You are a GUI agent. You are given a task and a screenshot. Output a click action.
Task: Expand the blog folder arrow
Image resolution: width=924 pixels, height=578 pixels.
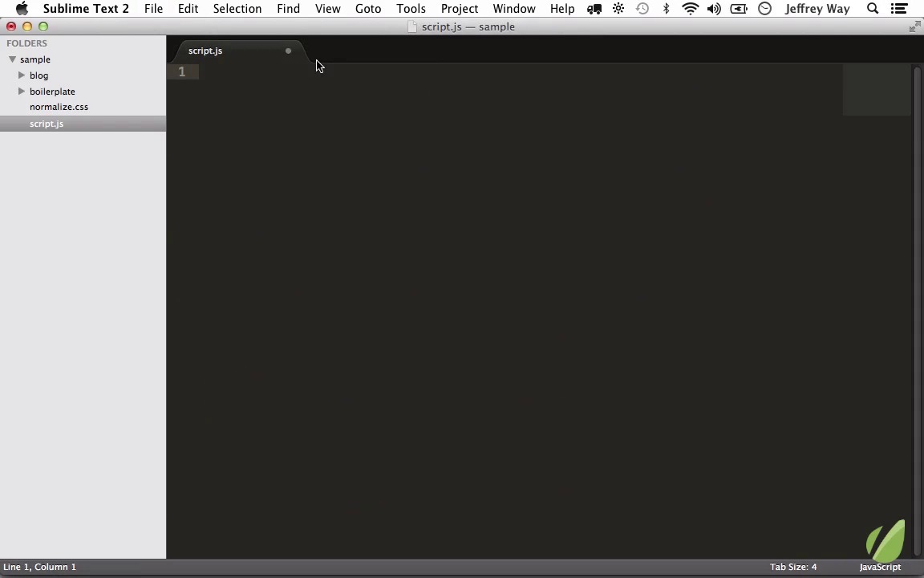point(22,75)
